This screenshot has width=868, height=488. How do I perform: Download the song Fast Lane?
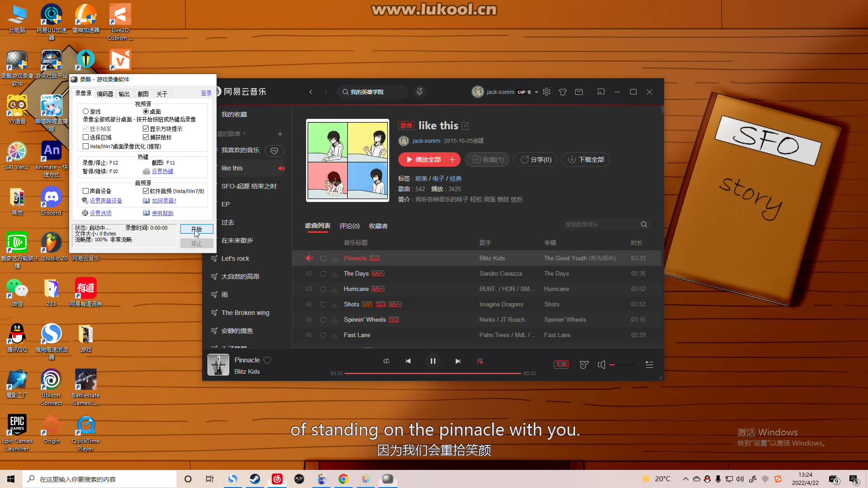(334, 335)
